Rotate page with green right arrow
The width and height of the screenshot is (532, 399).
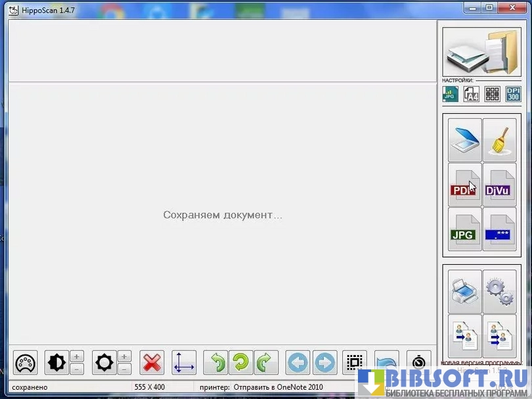click(x=266, y=363)
